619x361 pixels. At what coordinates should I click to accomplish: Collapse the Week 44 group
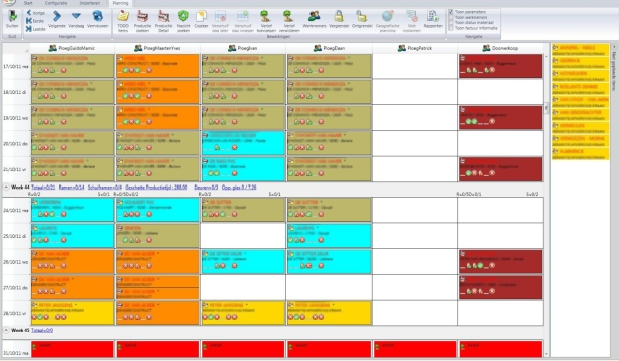6,187
